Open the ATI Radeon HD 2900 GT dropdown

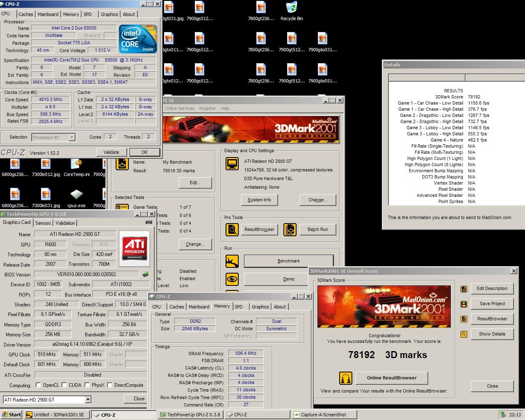[88, 399]
